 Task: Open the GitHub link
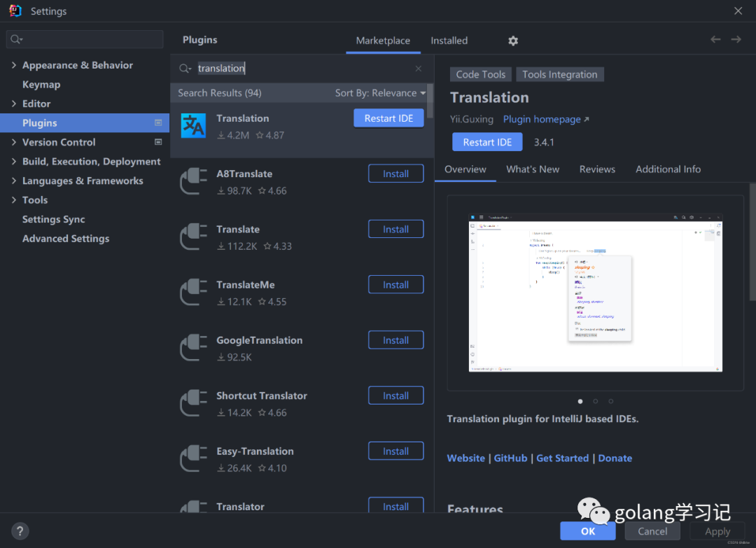click(x=510, y=458)
